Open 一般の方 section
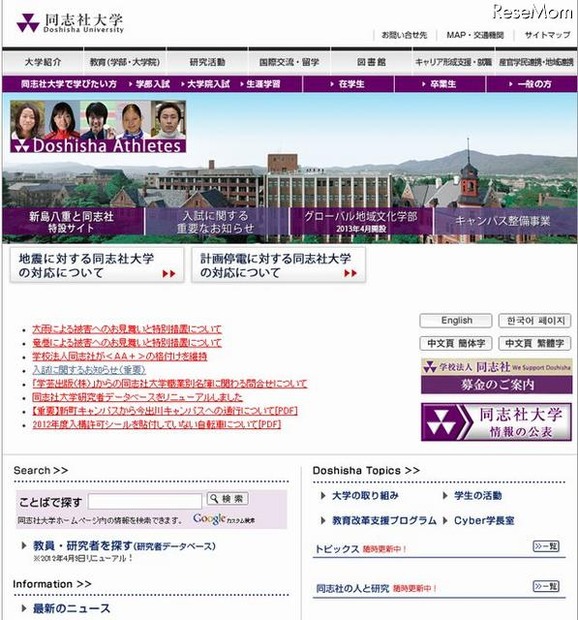The width and height of the screenshot is (578, 620). pos(531,84)
